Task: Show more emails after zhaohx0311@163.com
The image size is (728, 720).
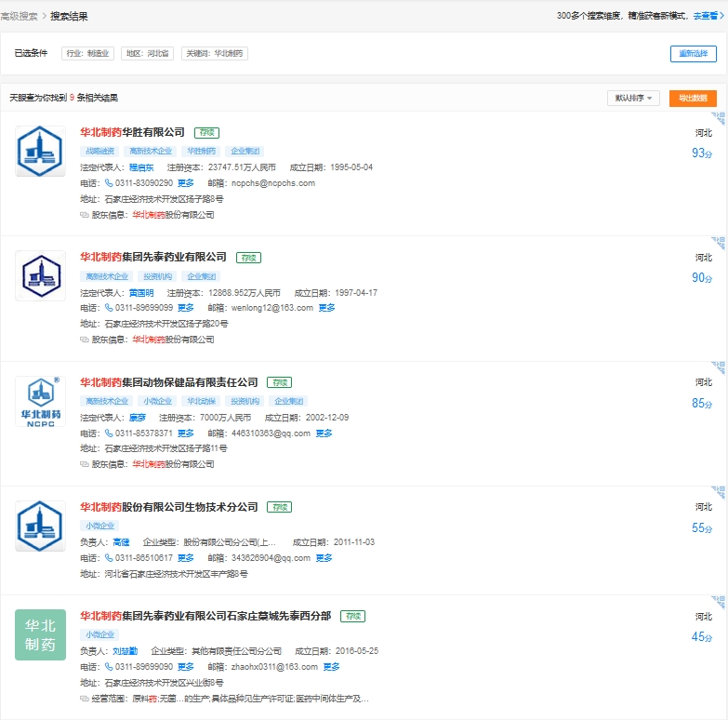Action: (332, 667)
